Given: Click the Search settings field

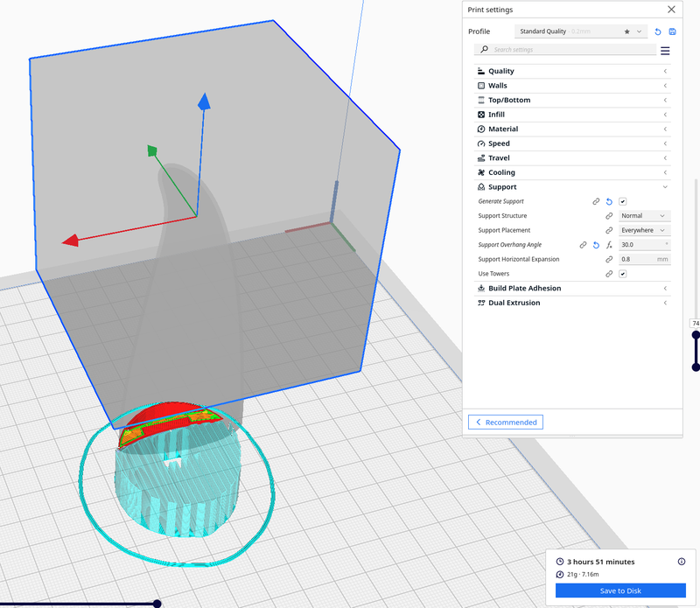Looking at the screenshot, I should click(569, 50).
